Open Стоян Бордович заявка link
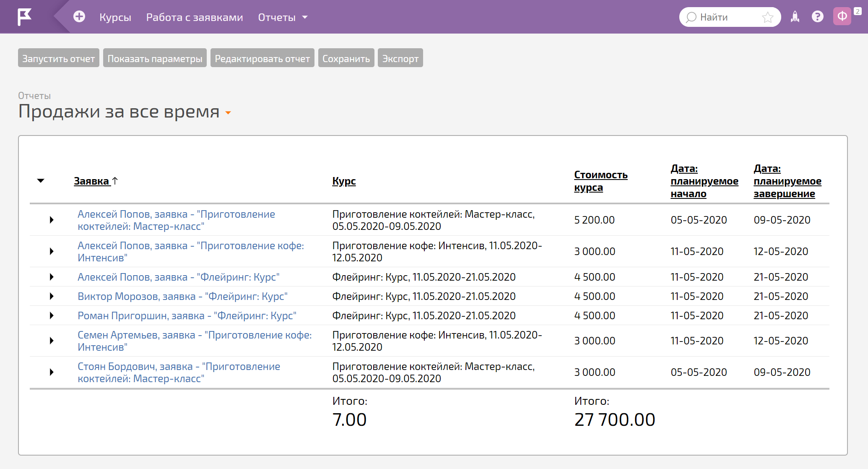The height and width of the screenshot is (469, 868). click(179, 372)
